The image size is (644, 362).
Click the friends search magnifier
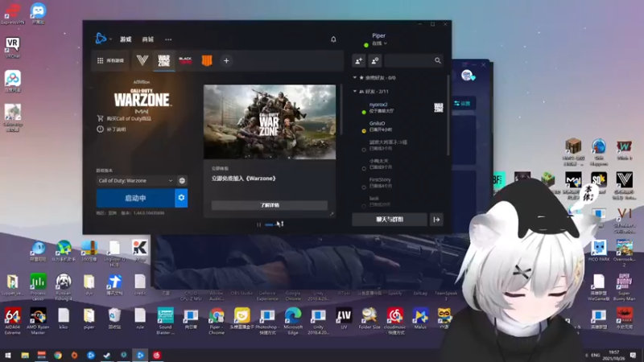(438, 61)
